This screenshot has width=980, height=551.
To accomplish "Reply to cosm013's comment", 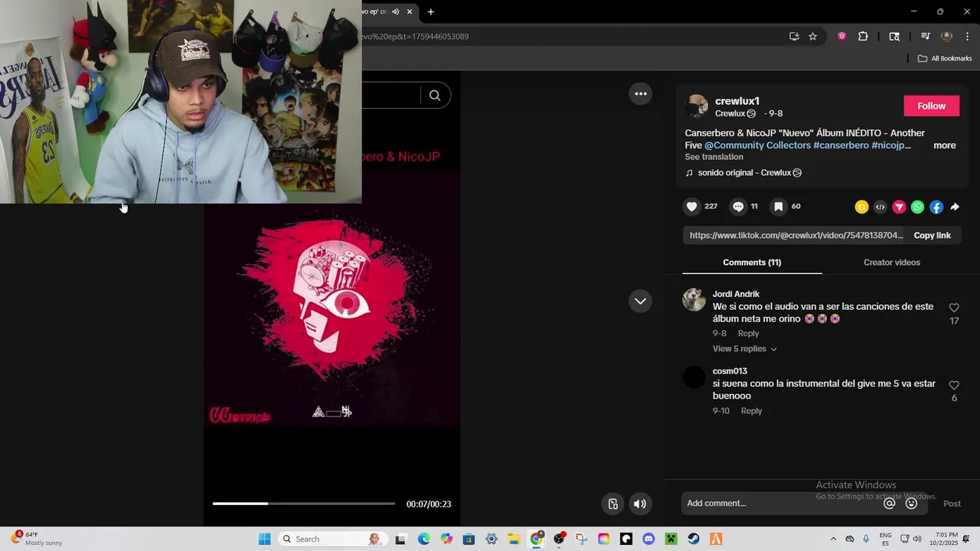I will coord(751,411).
